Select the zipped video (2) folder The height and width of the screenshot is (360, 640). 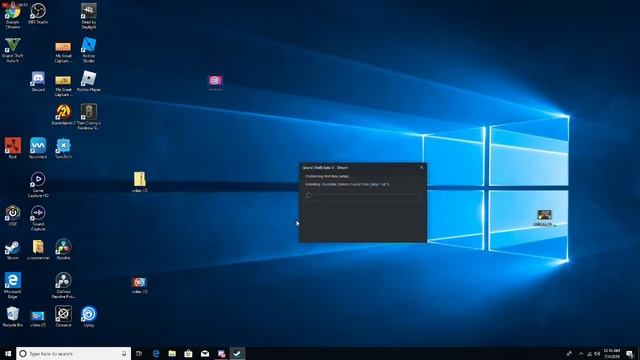coord(140,182)
